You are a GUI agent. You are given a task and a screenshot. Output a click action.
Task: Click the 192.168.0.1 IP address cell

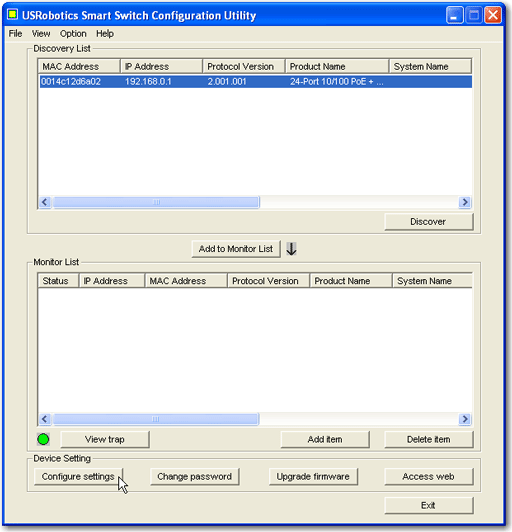pos(148,82)
